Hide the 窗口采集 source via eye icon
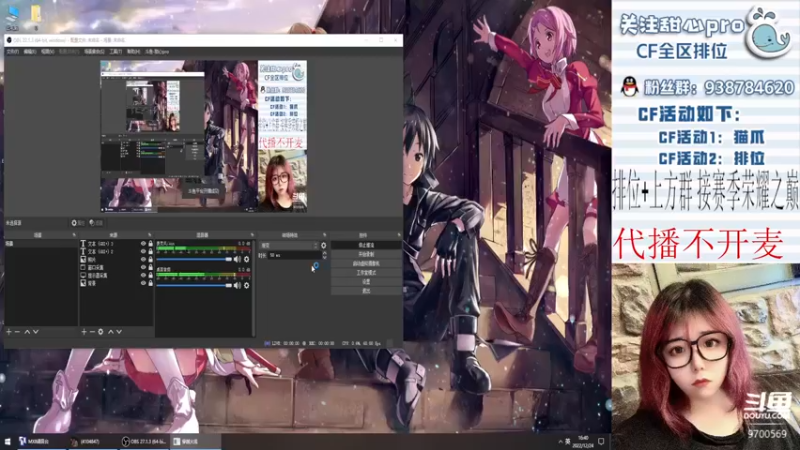The height and width of the screenshot is (450, 800). point(143,267)
